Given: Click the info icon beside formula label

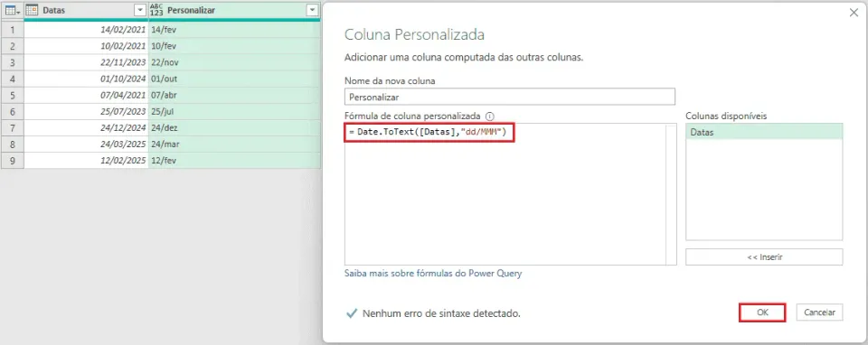Looking at the screenshot, I should click(x=489, y=117).
